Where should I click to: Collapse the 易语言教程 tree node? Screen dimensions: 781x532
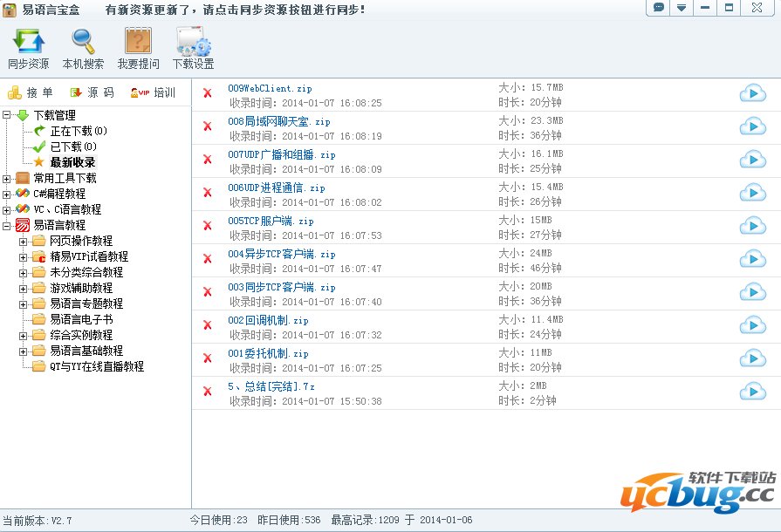point(7,225)
